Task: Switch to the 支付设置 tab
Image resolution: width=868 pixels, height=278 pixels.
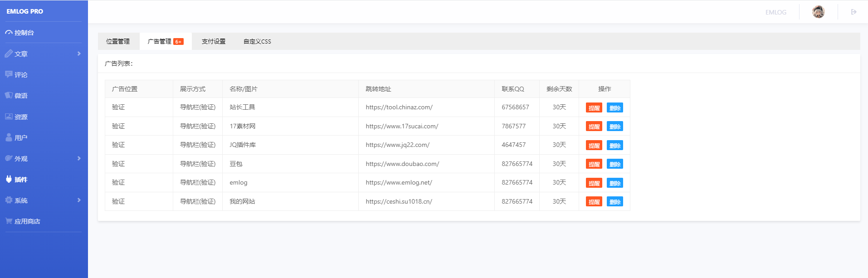Action: coord(214,41)
